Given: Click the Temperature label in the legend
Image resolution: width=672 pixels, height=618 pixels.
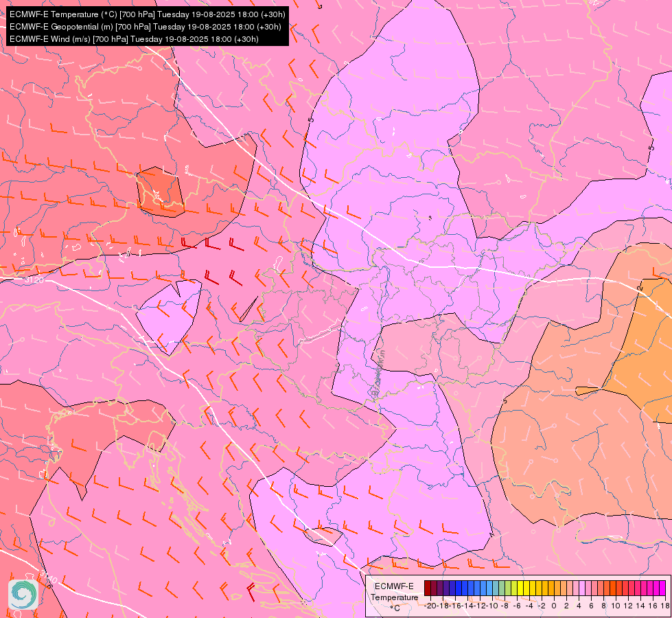Looking at the screenshot, I should point(394,597).
